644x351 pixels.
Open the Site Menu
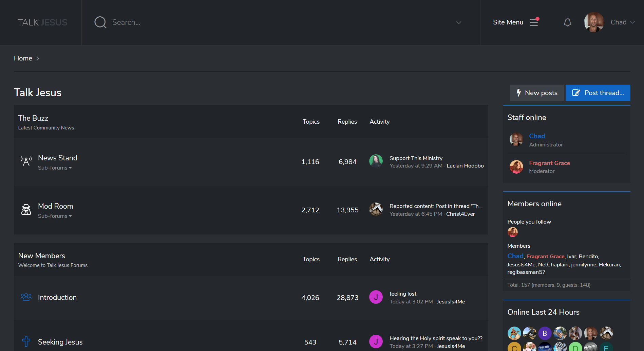(508, 22)
